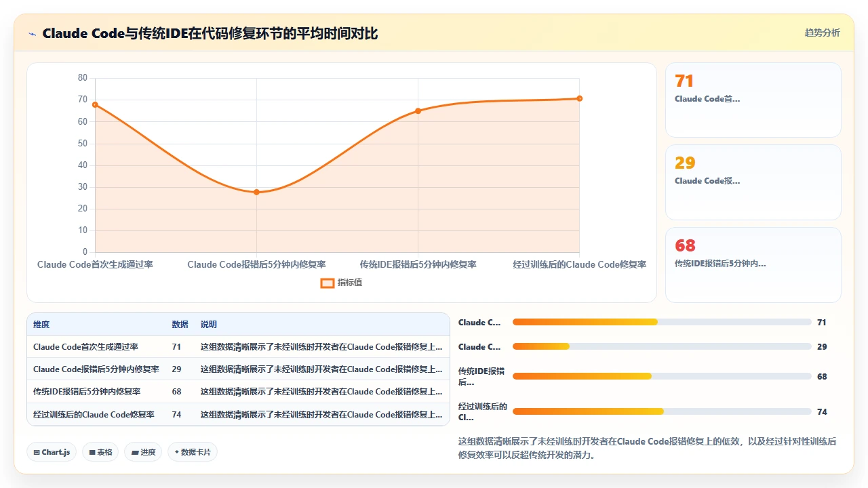This screenshot has width=868, height=488.
Task: Click the value 68 in the table
Action: point(176,392)
